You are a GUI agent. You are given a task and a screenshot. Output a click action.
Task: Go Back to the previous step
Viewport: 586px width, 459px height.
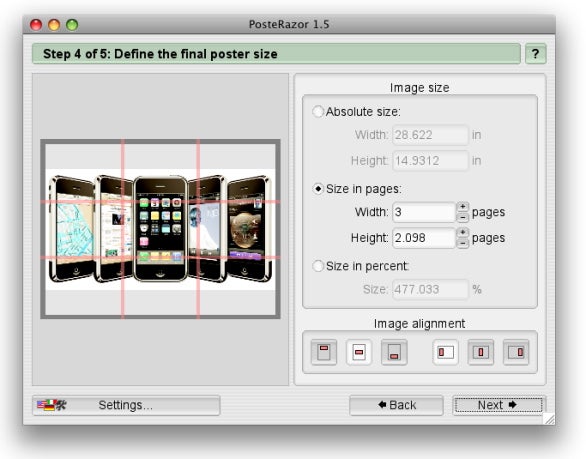coord(396,405)
